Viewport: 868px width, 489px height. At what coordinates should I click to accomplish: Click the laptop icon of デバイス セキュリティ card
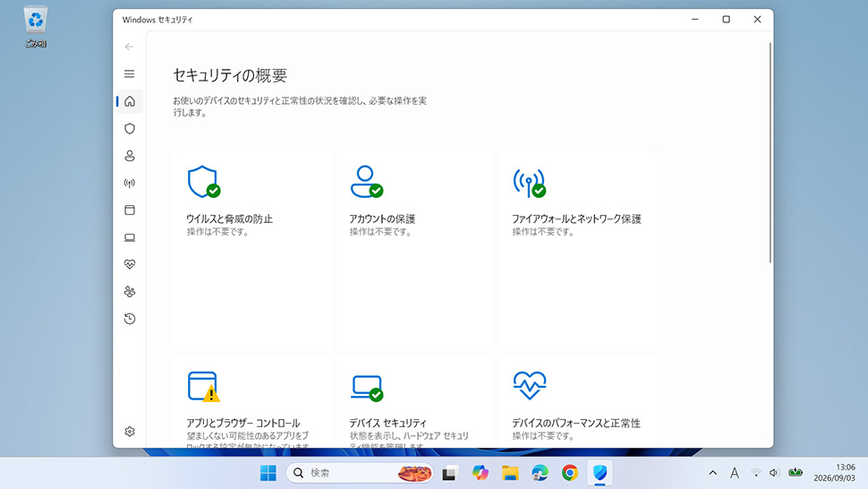pos(367,388)
